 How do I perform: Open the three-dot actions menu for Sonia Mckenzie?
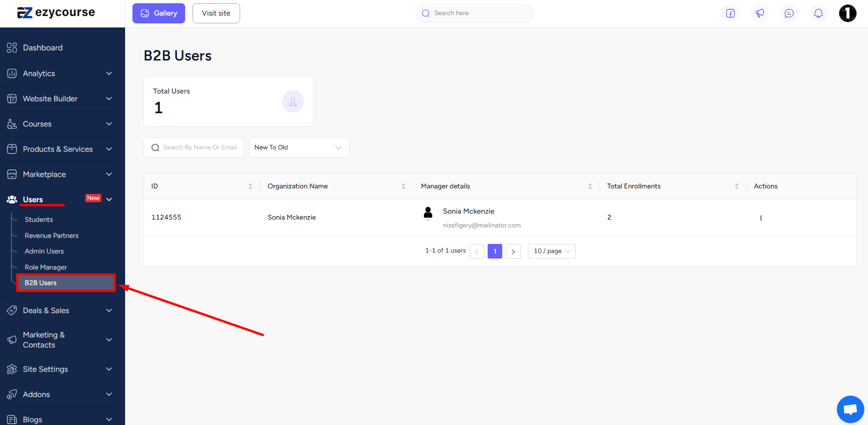click(761, 218)
